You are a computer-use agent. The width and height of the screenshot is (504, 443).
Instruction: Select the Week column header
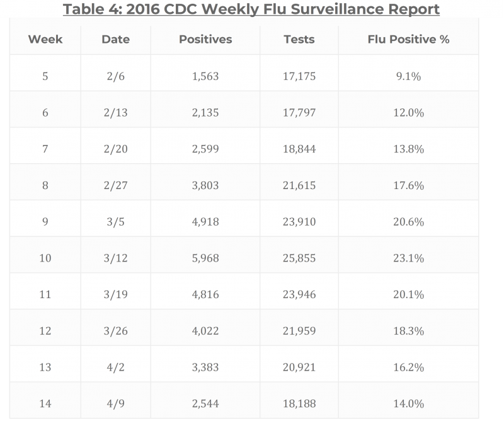click(45, 39)
